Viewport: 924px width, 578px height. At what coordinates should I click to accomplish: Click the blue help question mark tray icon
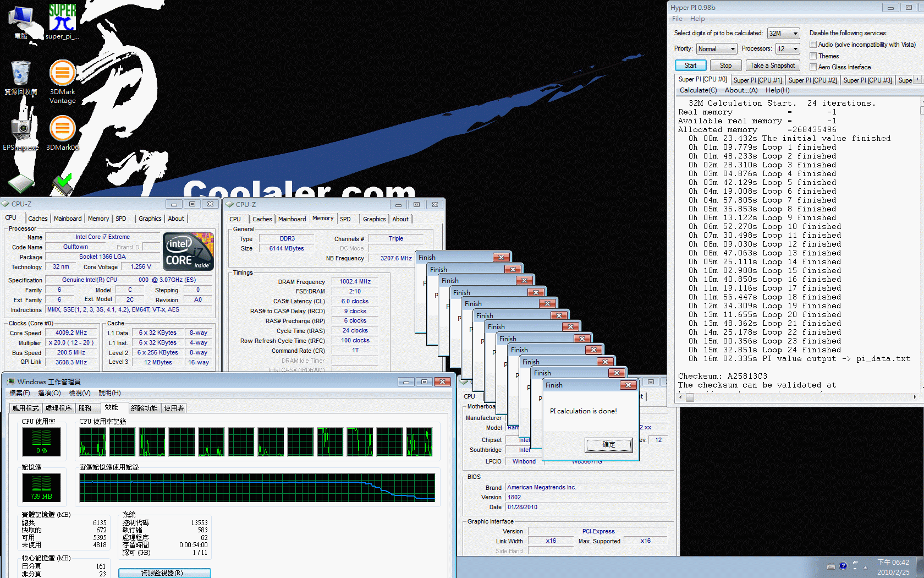pos(843,566)
